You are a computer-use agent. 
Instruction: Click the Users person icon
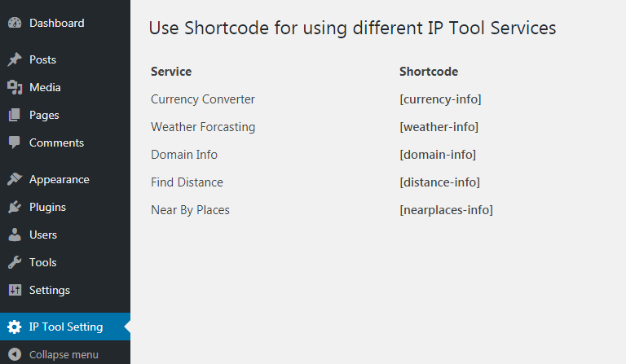(x=15, y=235)
